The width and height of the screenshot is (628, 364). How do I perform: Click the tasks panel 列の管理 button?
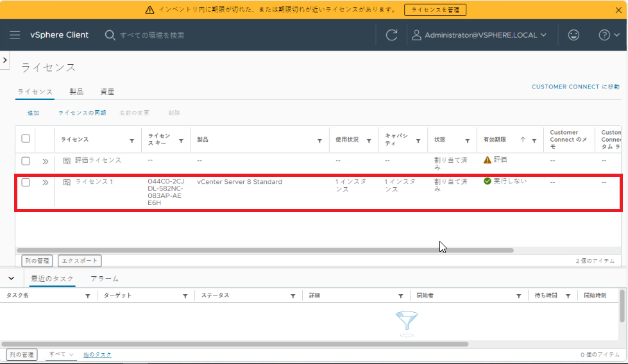tap(22, 355)
